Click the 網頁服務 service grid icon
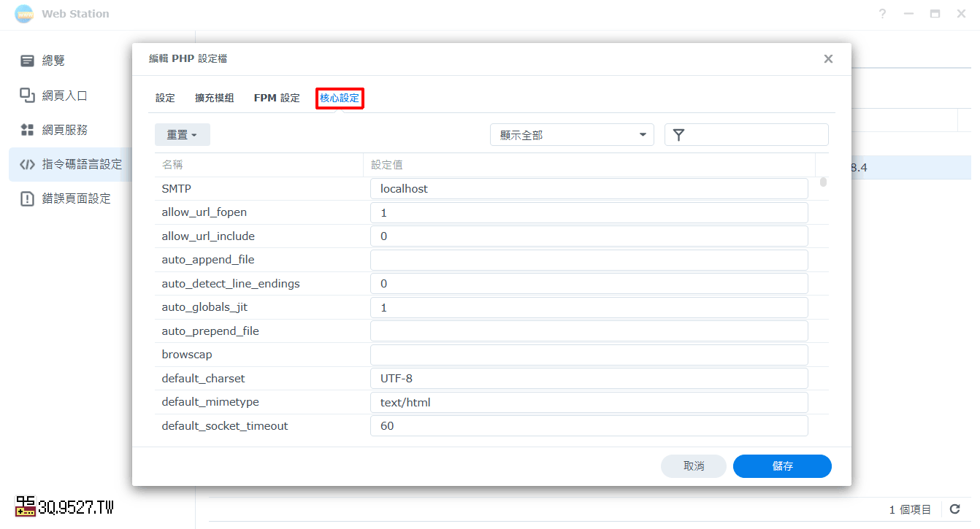980x529 pixels. pos(27,130)
